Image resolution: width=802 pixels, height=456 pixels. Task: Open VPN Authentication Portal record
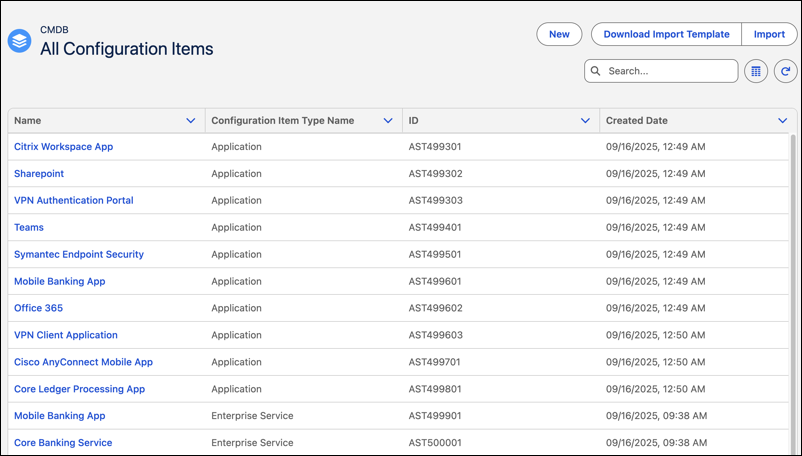[74, 200]
